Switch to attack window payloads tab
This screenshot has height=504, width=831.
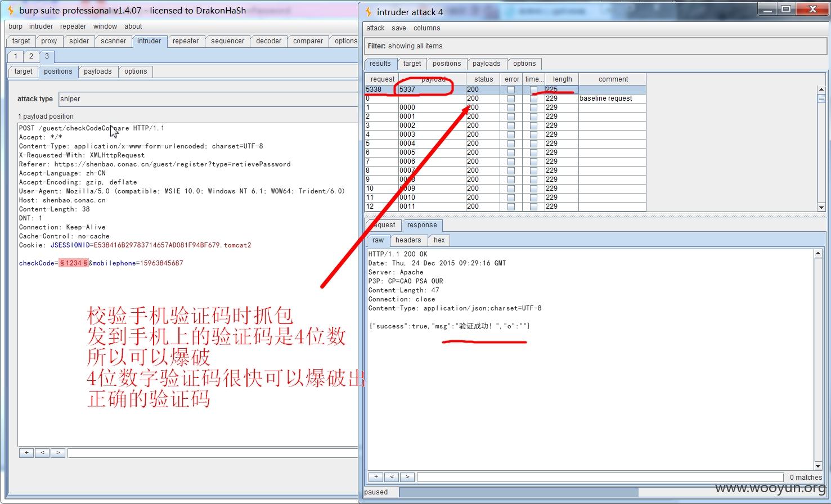coord(487,64)
